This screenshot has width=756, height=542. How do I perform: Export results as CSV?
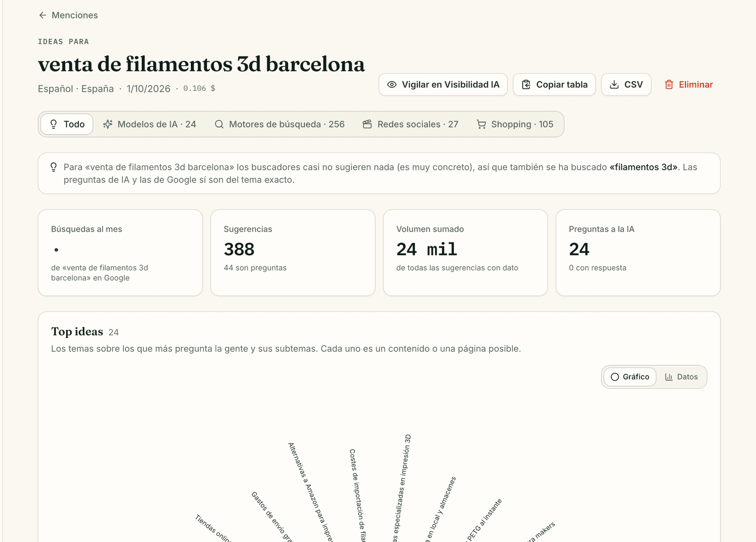(x=626, y=85)
